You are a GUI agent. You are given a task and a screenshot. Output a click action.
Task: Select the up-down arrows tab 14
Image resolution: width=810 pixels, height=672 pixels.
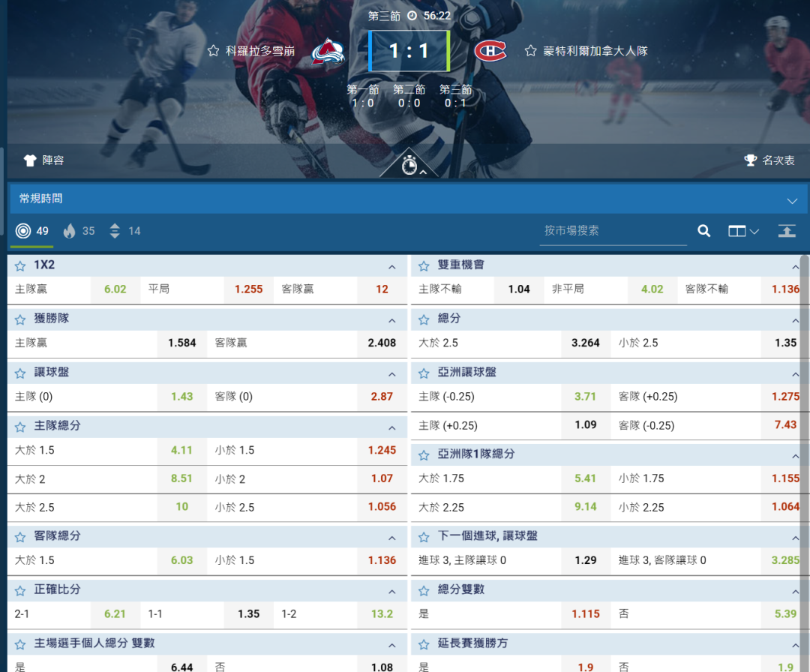tap(125, 231)
